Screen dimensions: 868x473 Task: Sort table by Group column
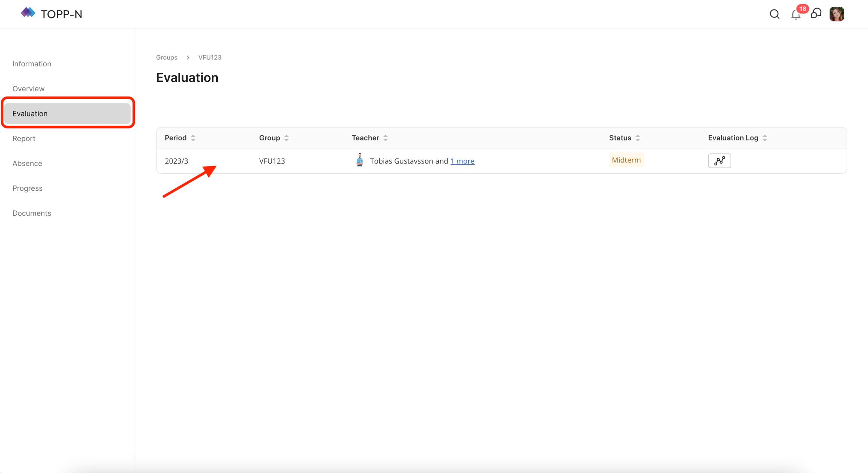(286, 138)
